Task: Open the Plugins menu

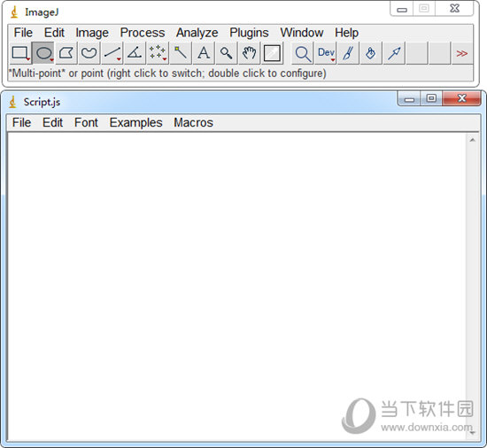Action: pyautogui.click(x=249, y=33)
